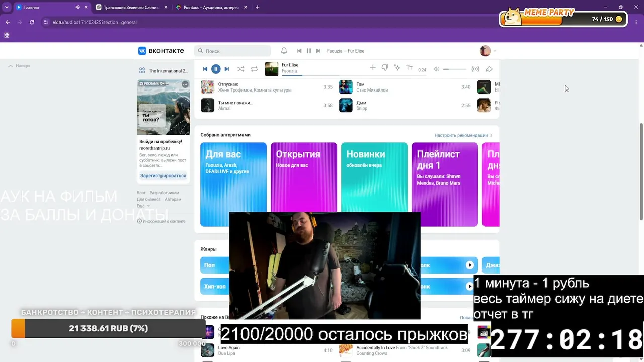Add Fur Elise to my music
644x362 pixels.
click(x=373, y=68)
